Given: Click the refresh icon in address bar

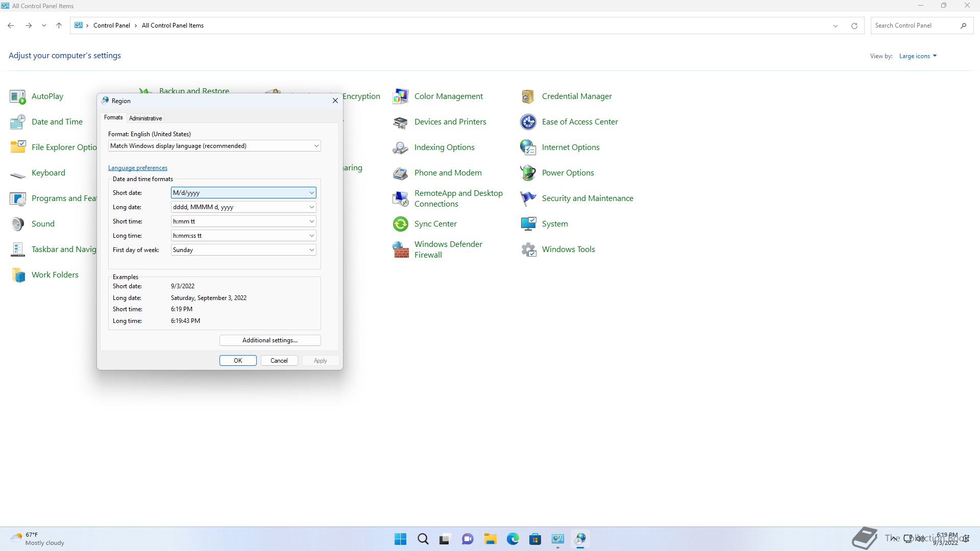Looking at the screenshot, I should click(x=854, y=26).
